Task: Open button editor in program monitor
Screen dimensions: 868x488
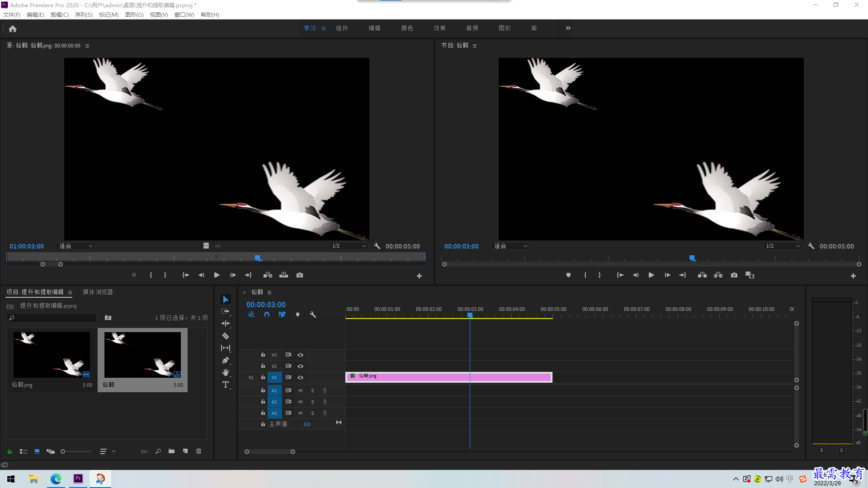Action: click(x=853, y=276)
